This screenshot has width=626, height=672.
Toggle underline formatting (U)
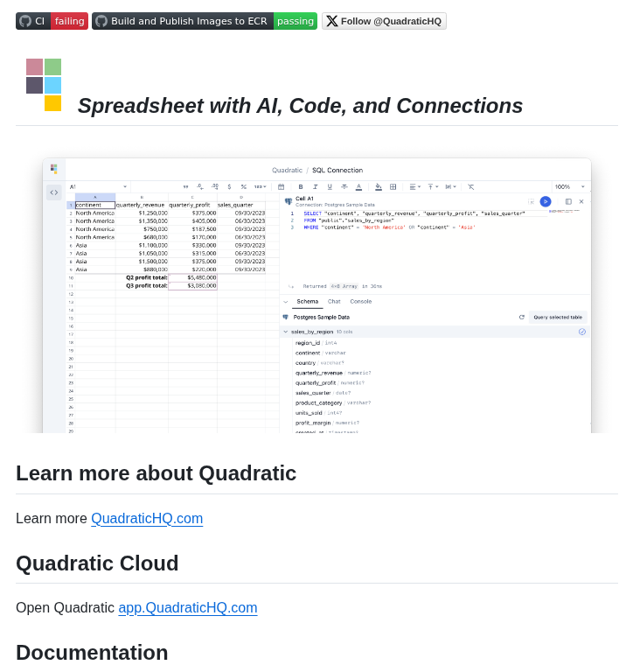(330, 187)
